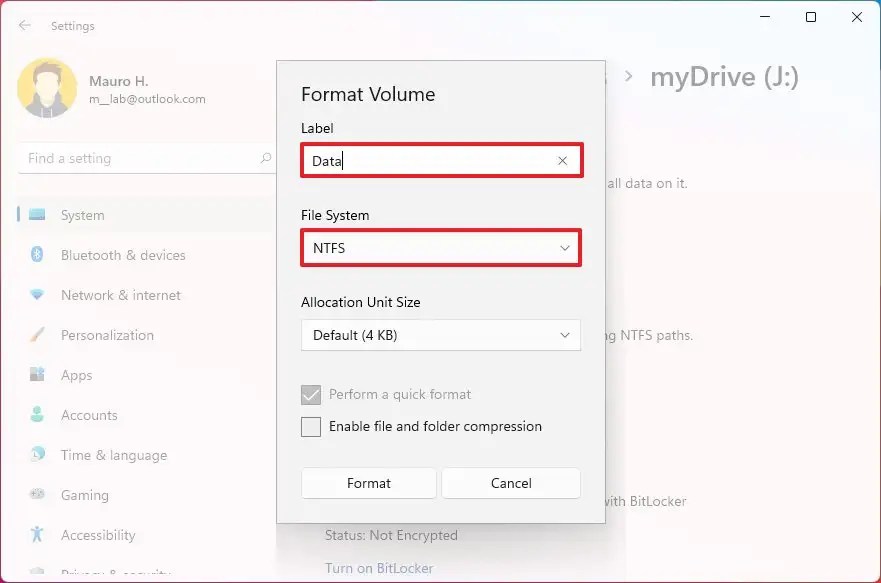Select myDrive (J:) in the breadcrumb
Screen dimensions: 881x583
coord(725,76)
